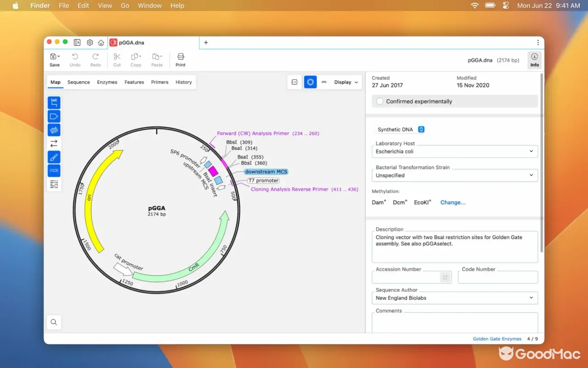Expand the Laboratory Host dropdown

tap(455, 151)
